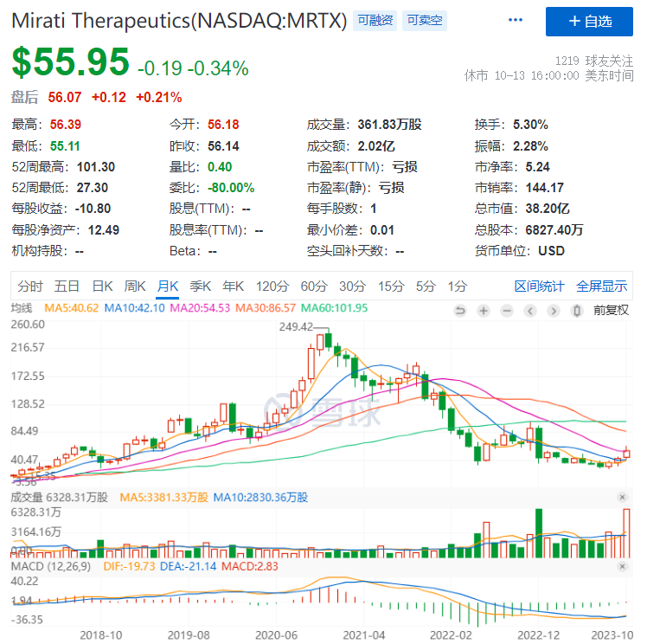This screenshot has width=647, height=644.
Task: Close the volume (成交量) indicator panel
Action: 622,497
